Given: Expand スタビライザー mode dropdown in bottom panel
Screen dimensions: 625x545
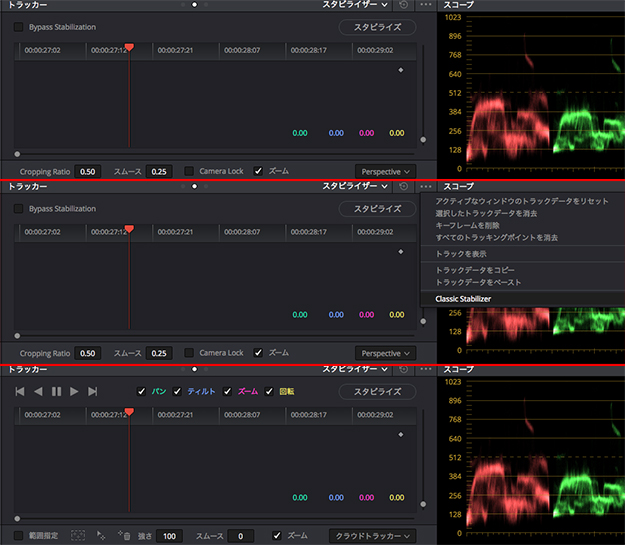Looking at the screenshot, I should click(355, 369).
